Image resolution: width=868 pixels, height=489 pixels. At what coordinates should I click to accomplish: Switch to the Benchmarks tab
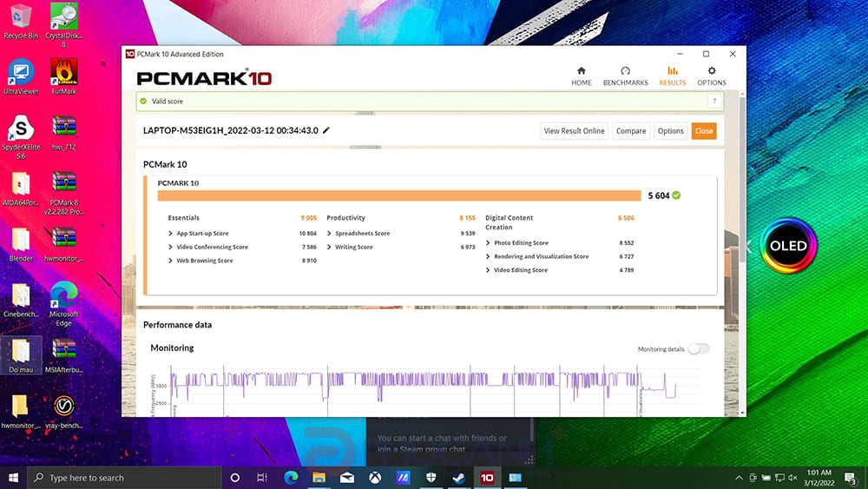626,76
